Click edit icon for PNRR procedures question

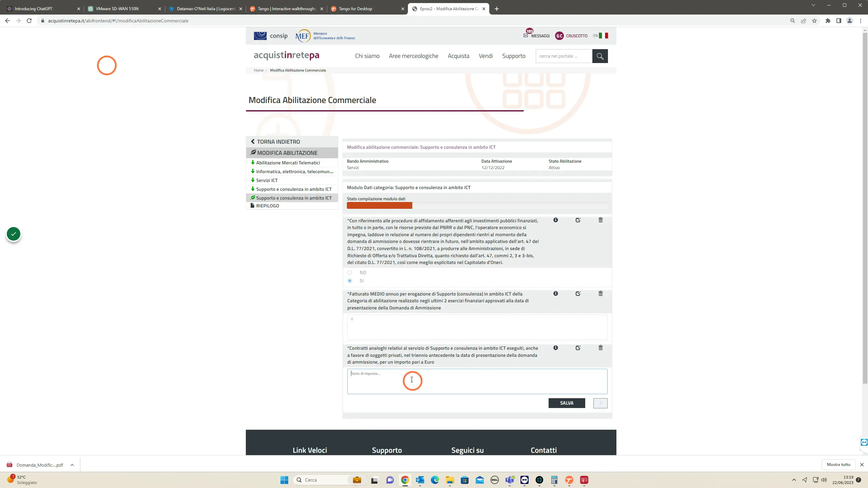578,220
